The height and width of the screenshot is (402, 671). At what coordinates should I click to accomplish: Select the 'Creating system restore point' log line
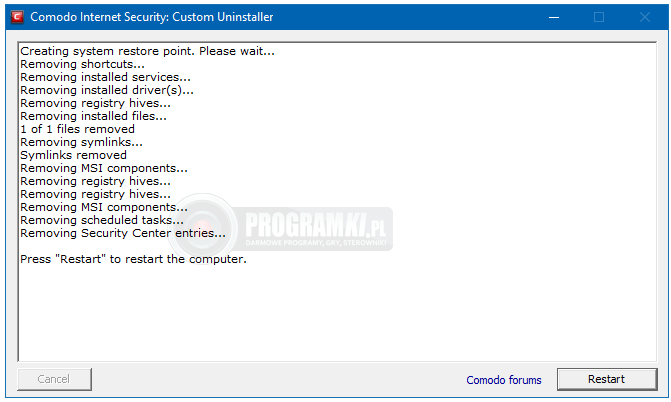tap(147, 51)
